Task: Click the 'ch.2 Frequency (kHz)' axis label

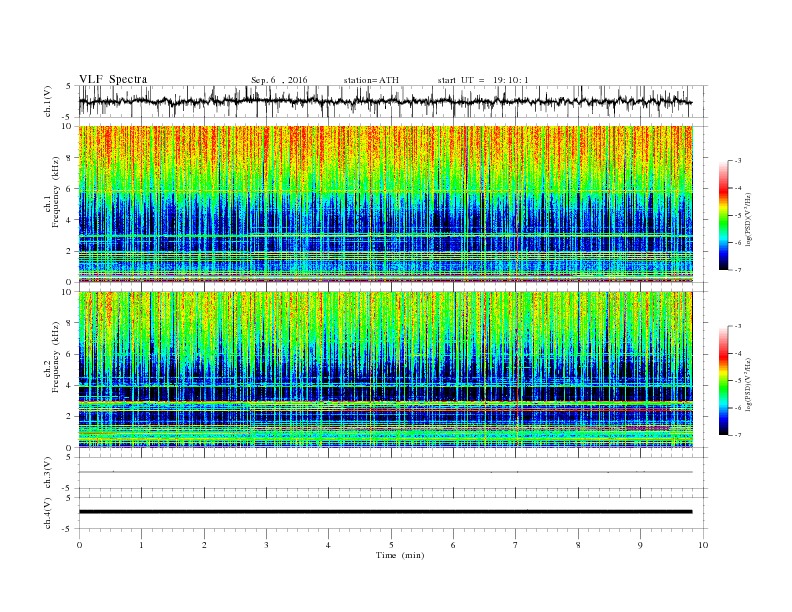Action: tap(52, 357)
